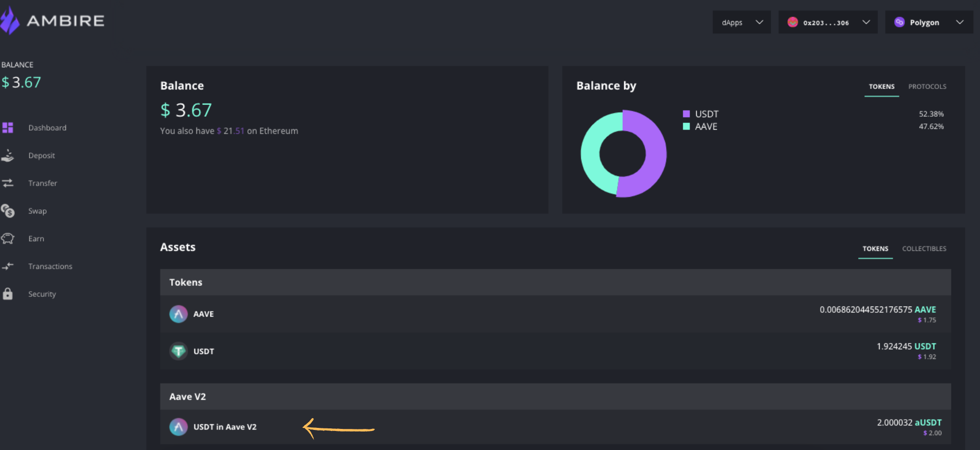Click the main Balance $3.67 amount
This screenshot has height=450, width=980.
pyautogui.click(x=186, y=110)
